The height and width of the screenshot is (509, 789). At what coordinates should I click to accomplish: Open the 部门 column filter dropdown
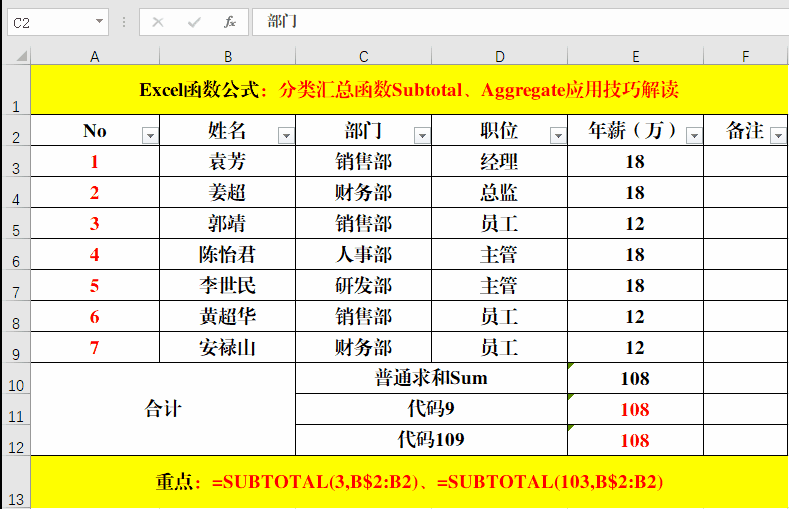tap(422, 135)
